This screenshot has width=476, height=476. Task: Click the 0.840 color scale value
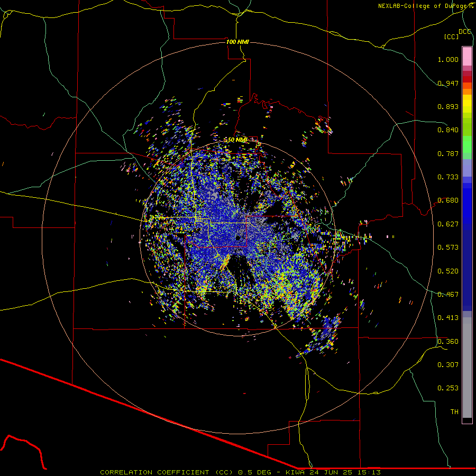click(x=448, y=130)
